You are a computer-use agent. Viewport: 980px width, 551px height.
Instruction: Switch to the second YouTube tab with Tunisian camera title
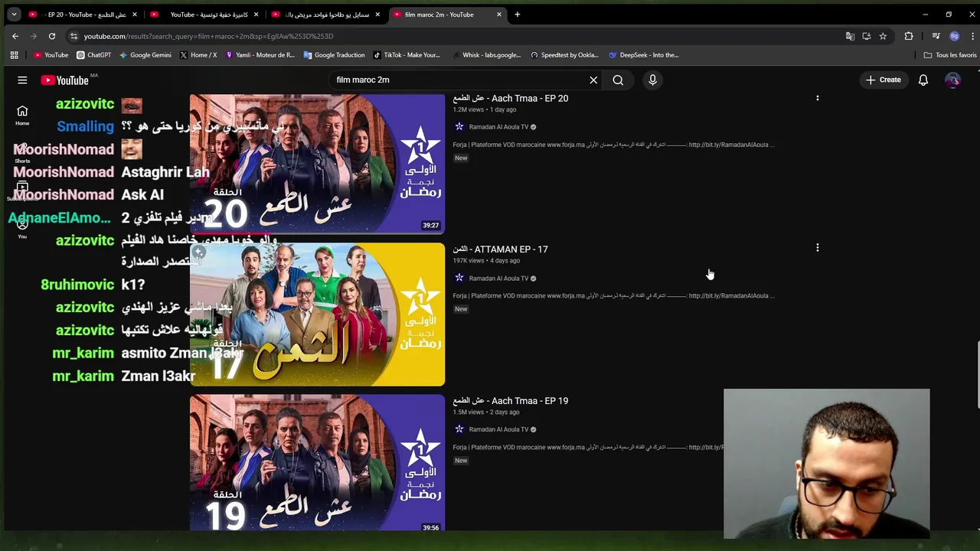203,15
